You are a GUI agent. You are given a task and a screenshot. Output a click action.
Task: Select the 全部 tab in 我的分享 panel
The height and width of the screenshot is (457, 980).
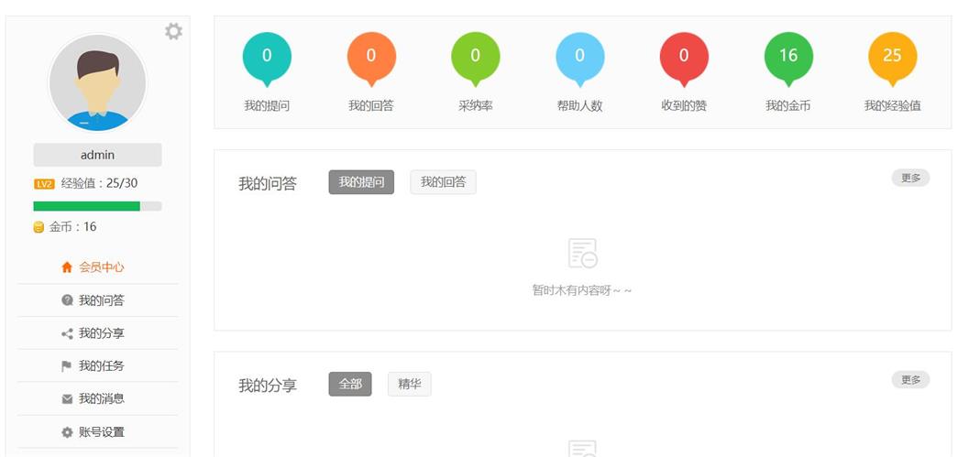(x=350, y=385)
